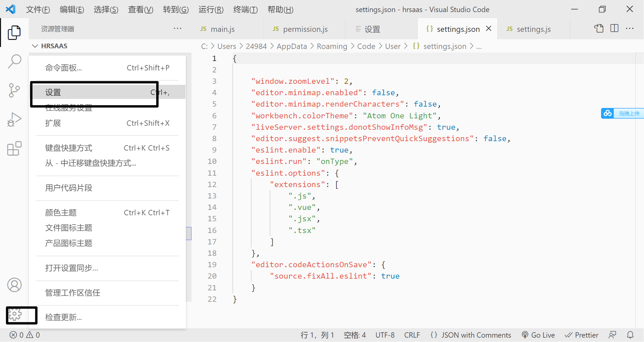Click the Users breadcrumb segment
Screen dimensions: 644x342
click(227, 46)
